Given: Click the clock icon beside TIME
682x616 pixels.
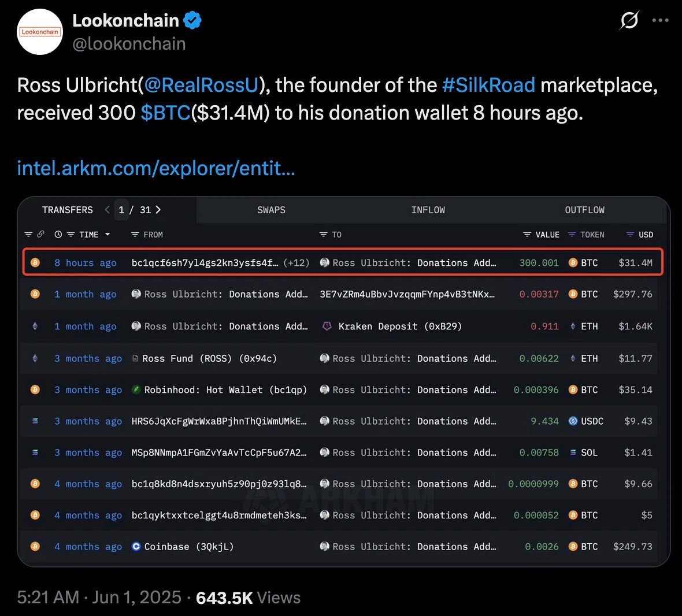Looking at the screenshot, I should pos(58,234).
